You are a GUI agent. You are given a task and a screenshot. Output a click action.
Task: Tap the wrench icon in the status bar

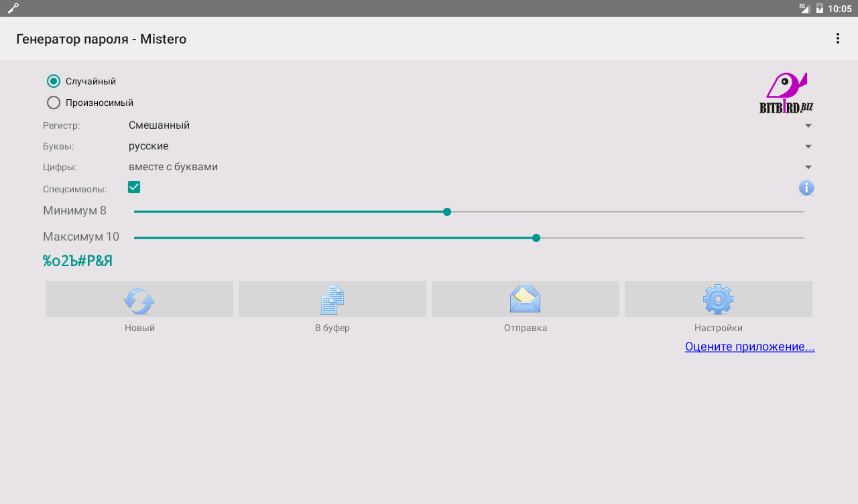[x=13, y=8]
